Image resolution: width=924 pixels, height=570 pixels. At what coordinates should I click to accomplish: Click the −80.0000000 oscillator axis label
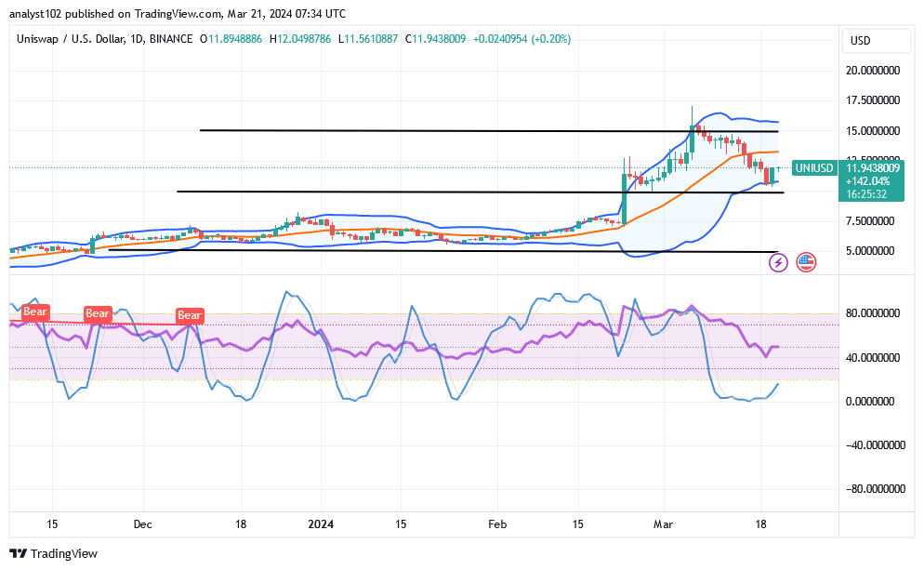[875, 489]
